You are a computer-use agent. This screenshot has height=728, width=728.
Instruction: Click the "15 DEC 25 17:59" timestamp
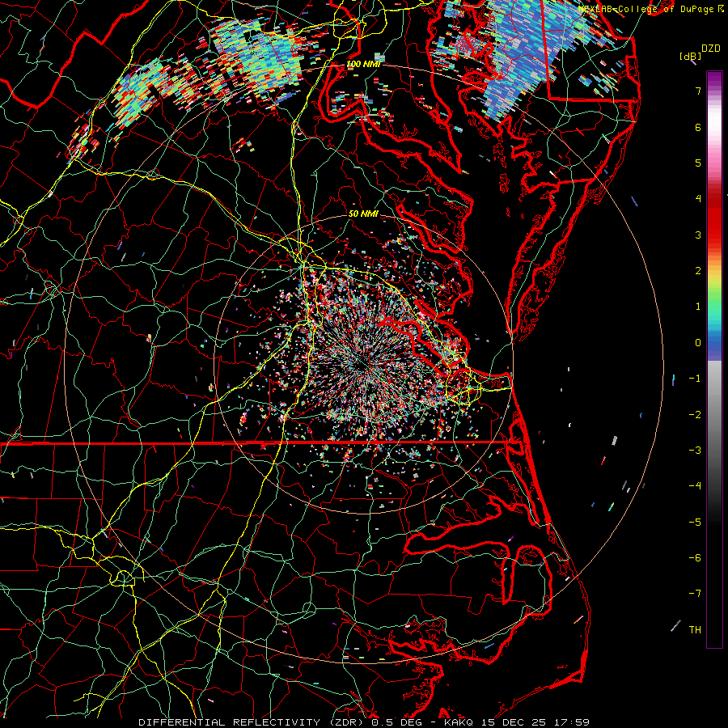(x=535, y=722)
